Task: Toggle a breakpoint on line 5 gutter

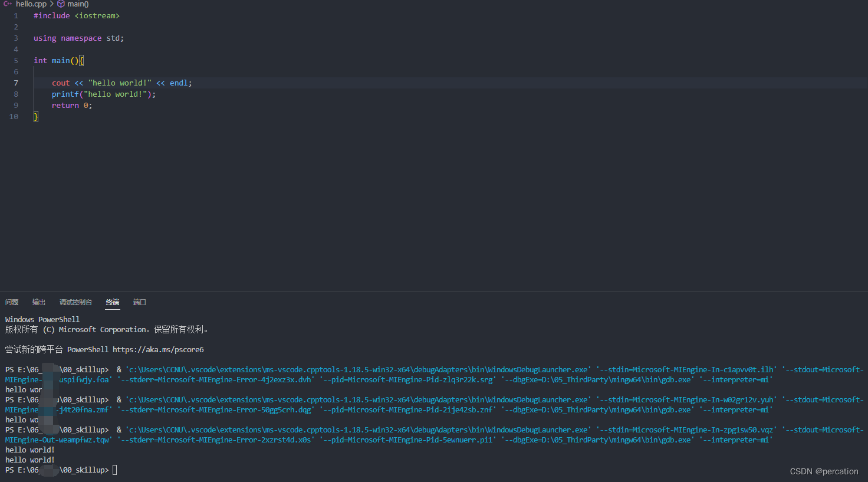Action: click(x=6, y=60)
